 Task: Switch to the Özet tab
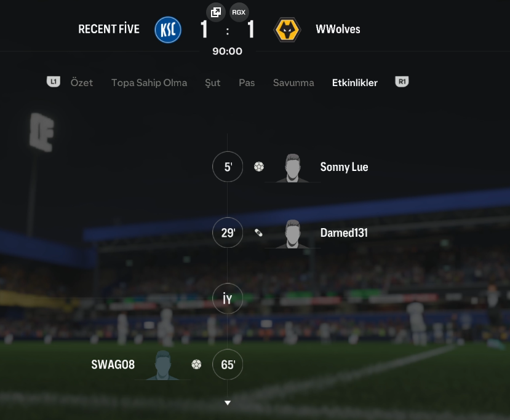coord(82,82)
